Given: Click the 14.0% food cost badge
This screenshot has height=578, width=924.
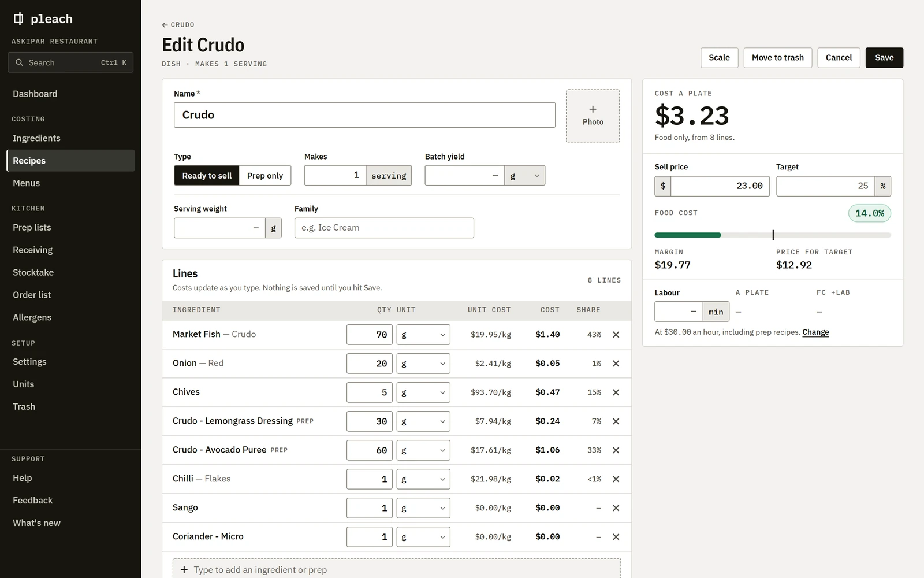Looking at the screenshot, I should tap(870, 213).
